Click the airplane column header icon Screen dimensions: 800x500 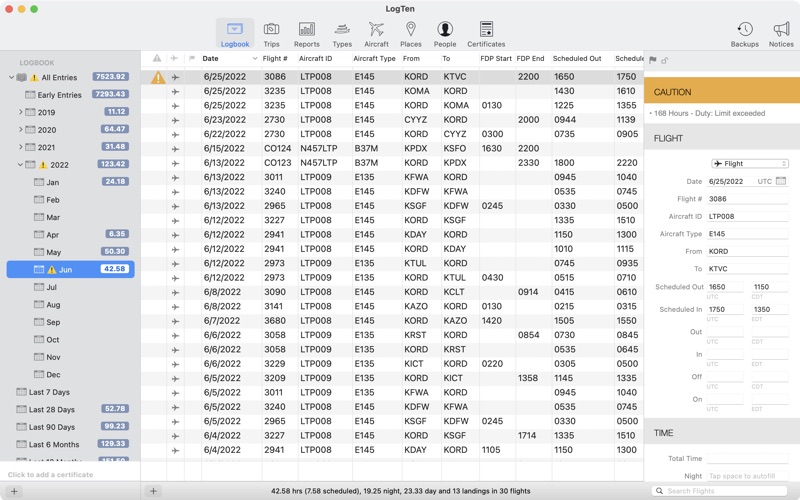point(174,58)
